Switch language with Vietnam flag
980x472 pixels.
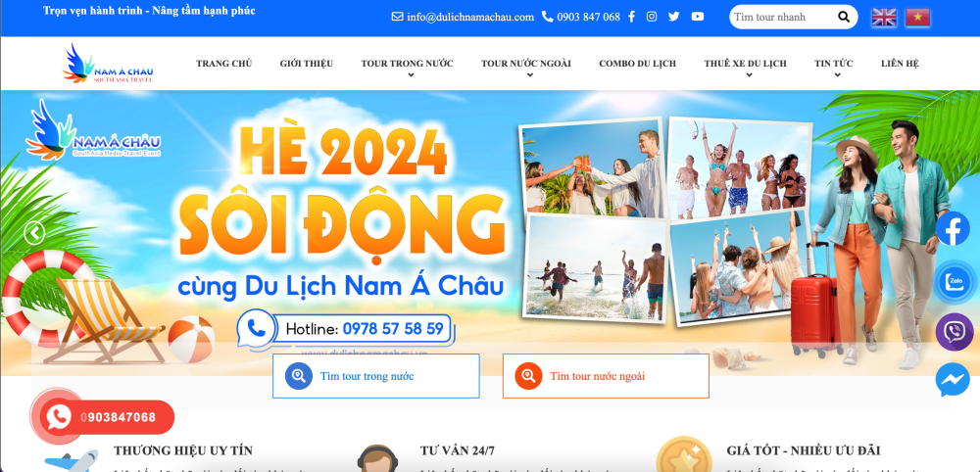[917, 18]
